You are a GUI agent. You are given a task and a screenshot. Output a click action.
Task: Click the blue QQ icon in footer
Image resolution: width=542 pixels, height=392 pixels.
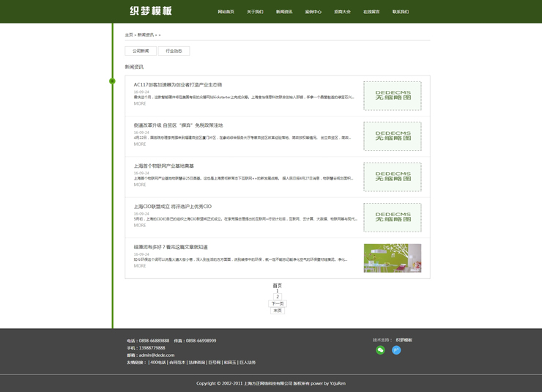coord(396,350)
